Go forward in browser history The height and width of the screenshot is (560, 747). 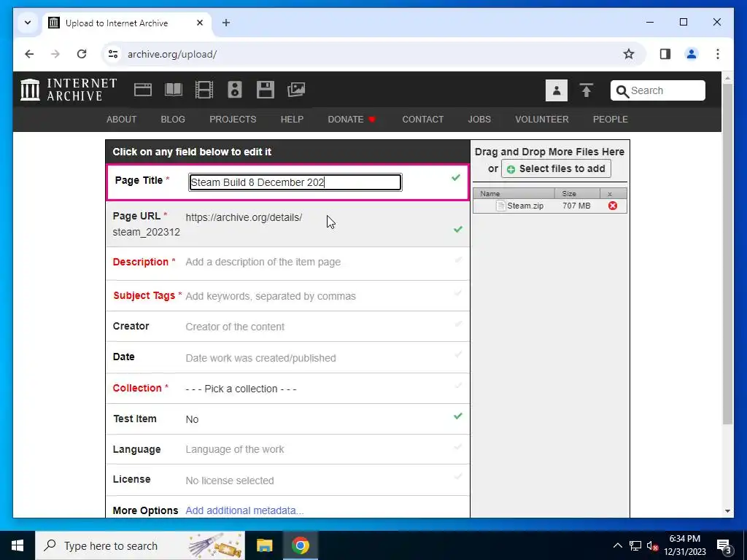click(55, 54)
